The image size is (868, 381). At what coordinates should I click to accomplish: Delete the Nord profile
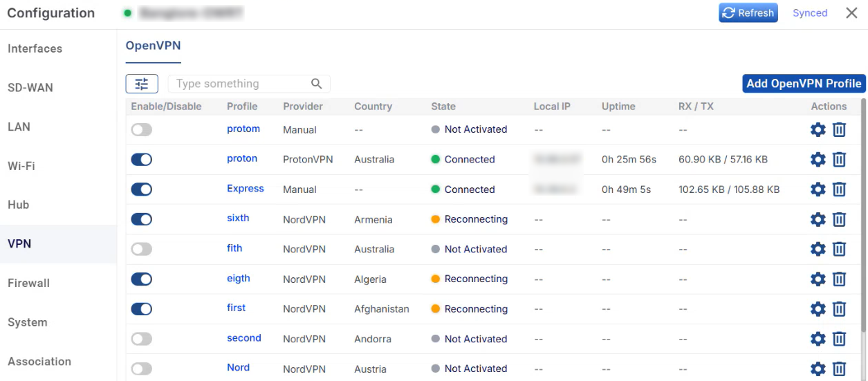pyautogui.click(x=839, y=369)
